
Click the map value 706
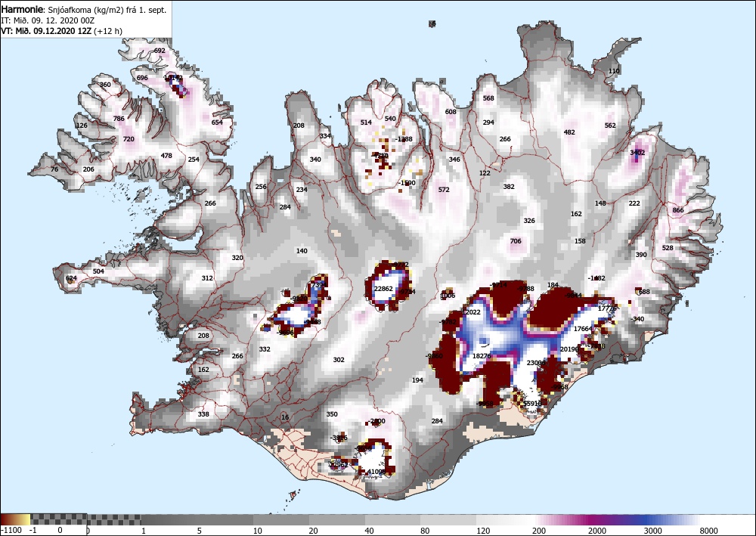coord(516,241)
